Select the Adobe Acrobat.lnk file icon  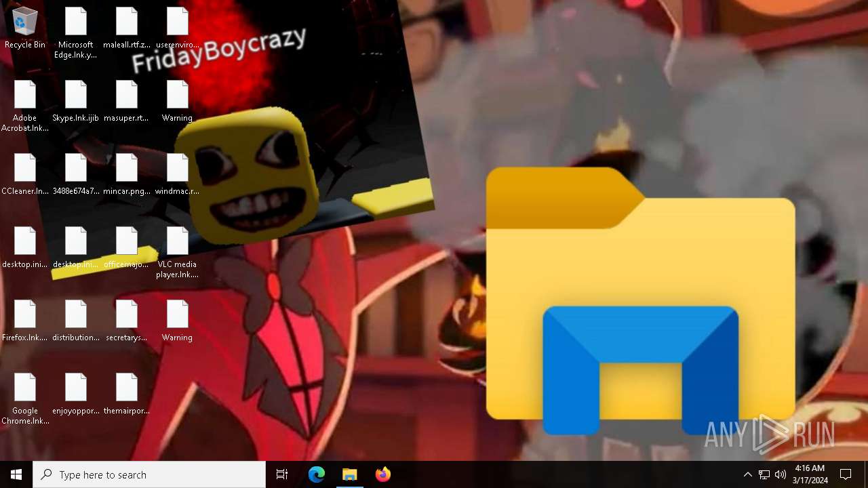[25, 106]
